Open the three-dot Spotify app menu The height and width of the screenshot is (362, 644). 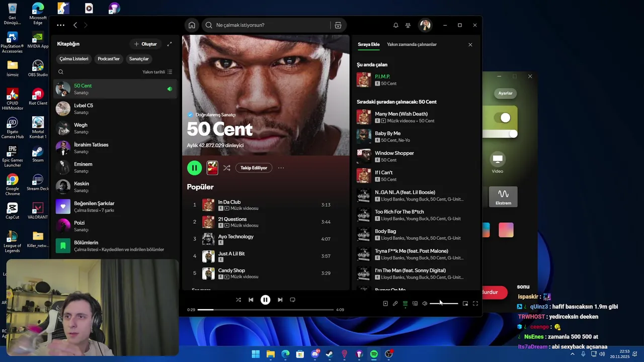(60, 25)
